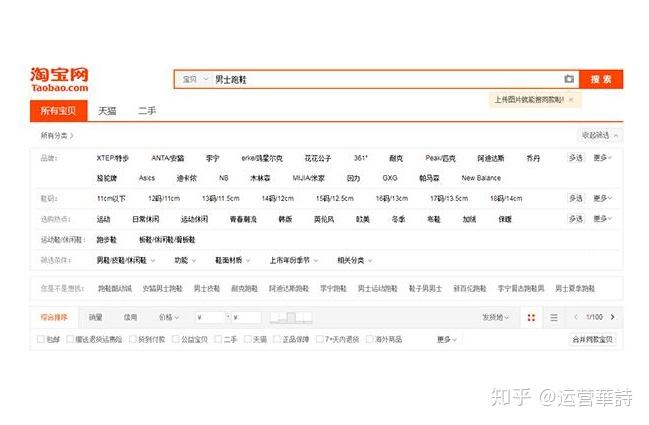Check the 货到付款 checkbox
Image resolution: width=649 pixels, height=425 pixels.
tap(133, 339)
